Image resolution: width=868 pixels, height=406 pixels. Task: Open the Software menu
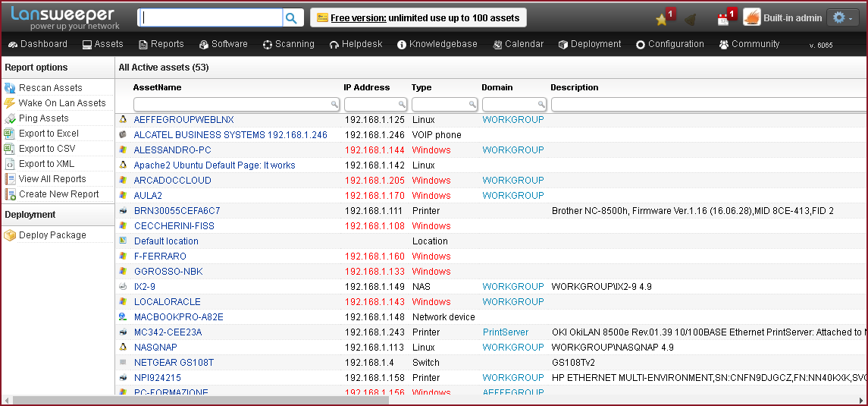(224, 44)
